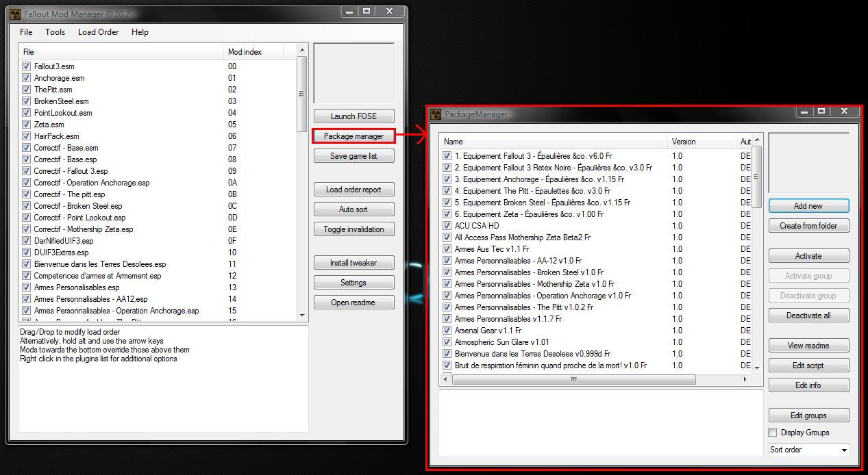Open the Tools menu

55,32
